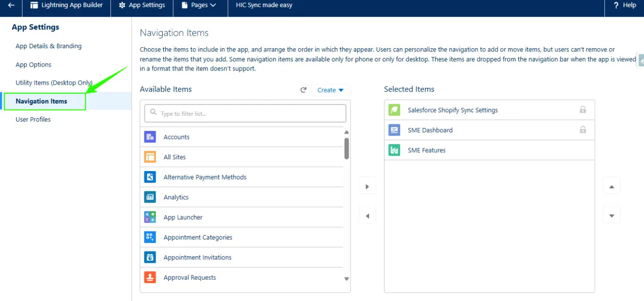Select the User Profiles settings tab
This screenshot has width=644, height=301.
point(33,120)
